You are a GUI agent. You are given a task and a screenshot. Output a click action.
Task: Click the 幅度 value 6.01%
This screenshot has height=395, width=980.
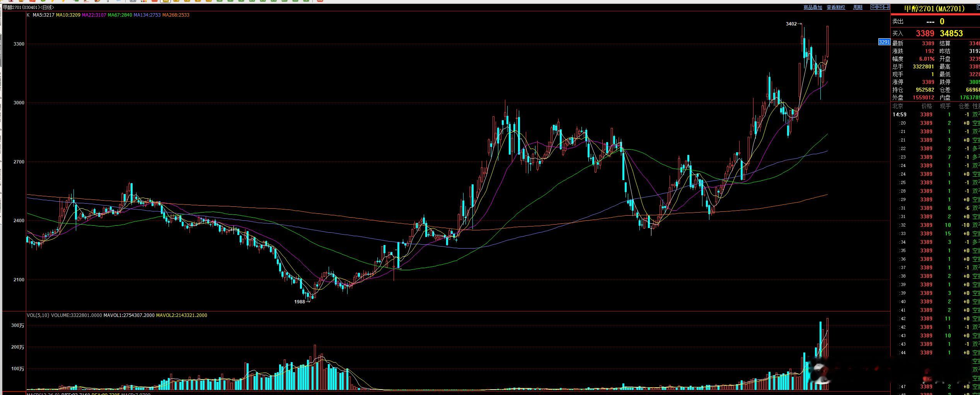[x=927, y=59]
